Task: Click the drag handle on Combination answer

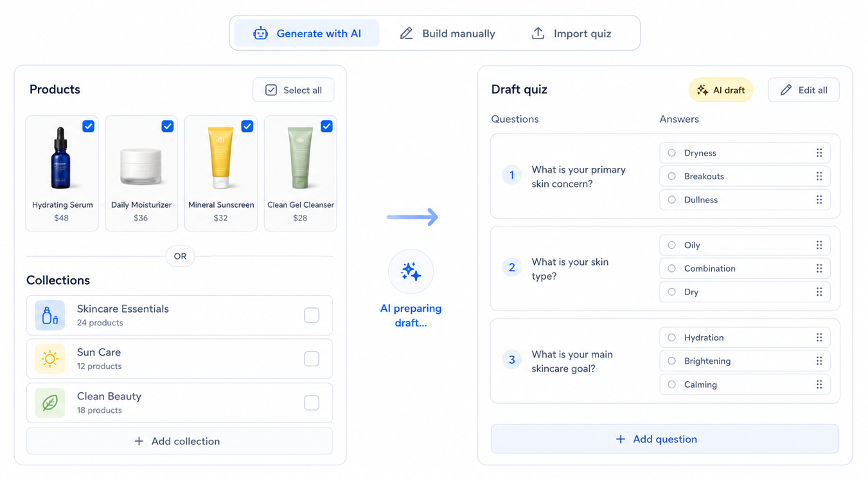Action: click(819, 269)
